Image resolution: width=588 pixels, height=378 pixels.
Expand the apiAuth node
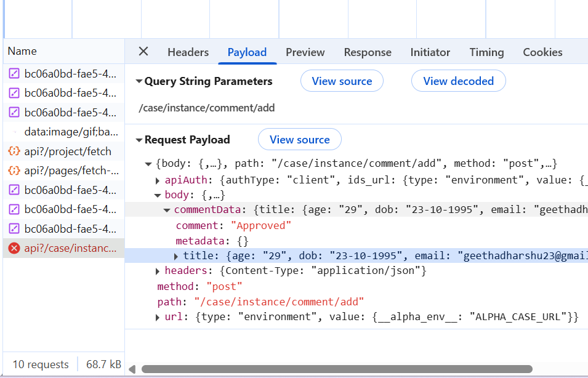[158, 181]
